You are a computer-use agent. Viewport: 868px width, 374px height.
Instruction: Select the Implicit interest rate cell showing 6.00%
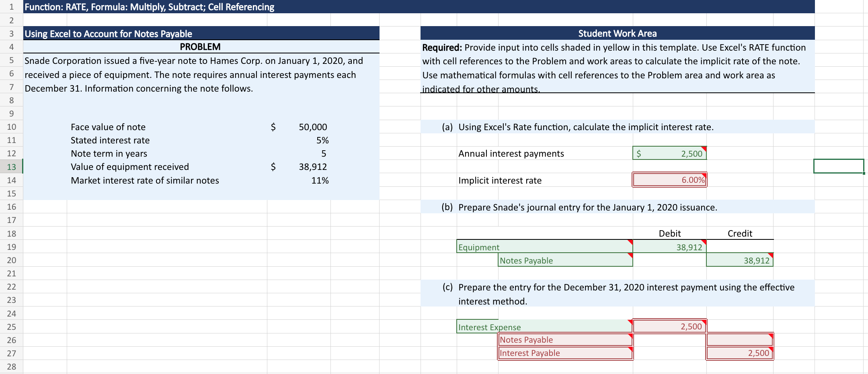pyautogui.click(x=669, y=180)
